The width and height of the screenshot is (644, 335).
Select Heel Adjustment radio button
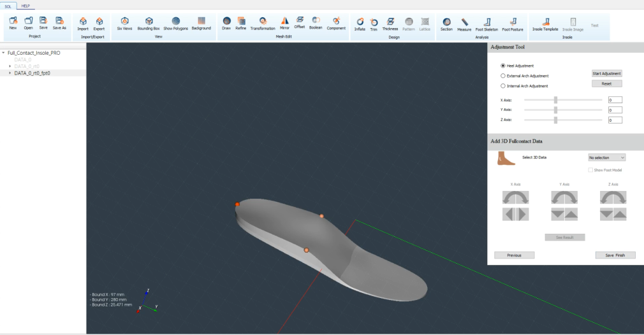pos(503,66)
